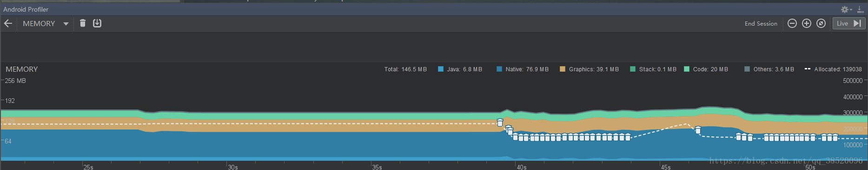The height and width of the screenshot is (170, 868).
Task: Click the 500000 allocation axis label
Action: tap(853, 81)
